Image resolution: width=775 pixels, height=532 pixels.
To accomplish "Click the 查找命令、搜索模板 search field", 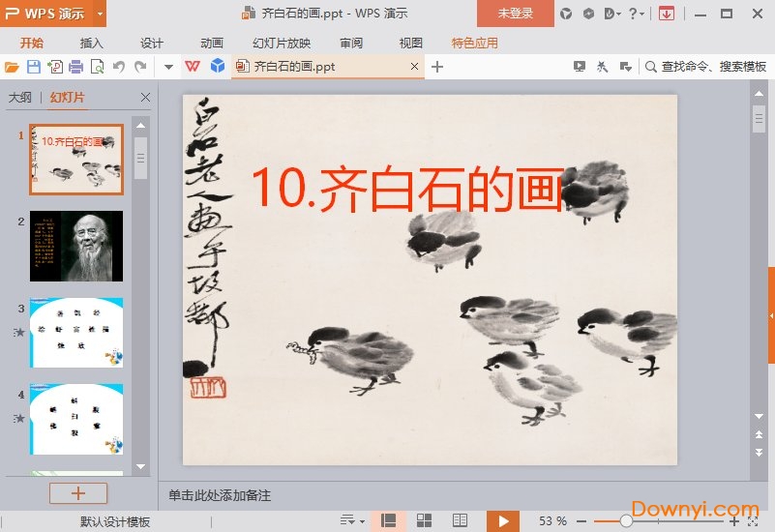I will (x=714, y=67).
